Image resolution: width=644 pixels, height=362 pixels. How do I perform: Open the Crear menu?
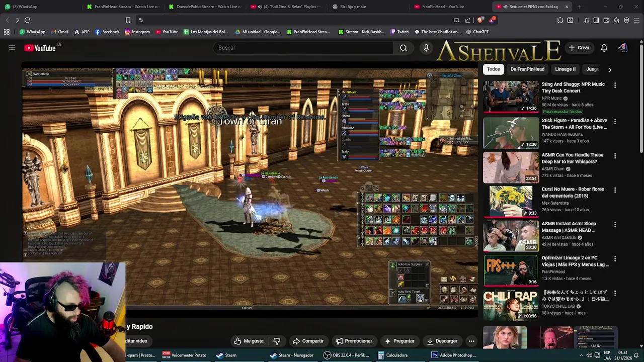point(579,48)
